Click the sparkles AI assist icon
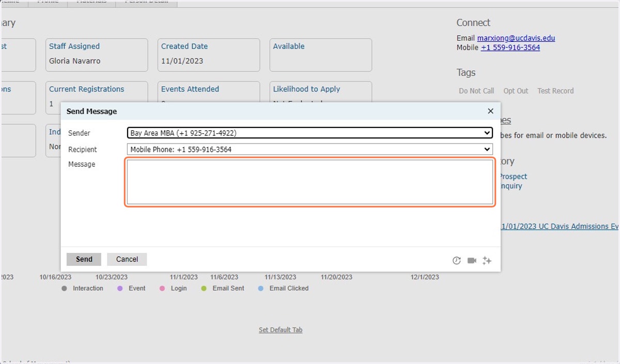This screenshot has height=364, width=620. (x=487, y=261)
